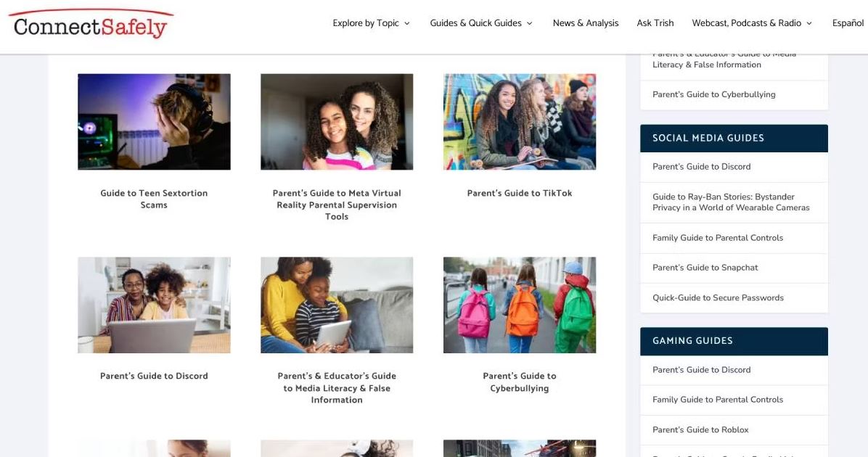Open the Guides & Quick Guides menu label
Screen dimensions: 868x457
pos(475,22)
